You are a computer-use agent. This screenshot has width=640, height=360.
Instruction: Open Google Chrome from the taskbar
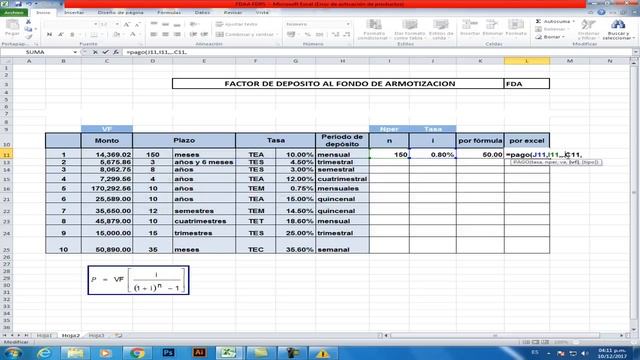pos(137,353)
